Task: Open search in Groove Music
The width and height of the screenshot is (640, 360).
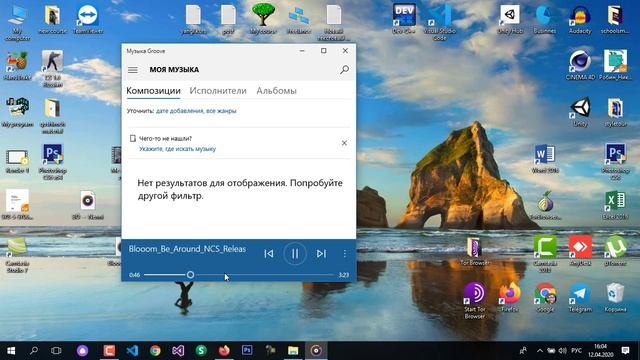Action: pyautogui.click(x=344, y=70)
